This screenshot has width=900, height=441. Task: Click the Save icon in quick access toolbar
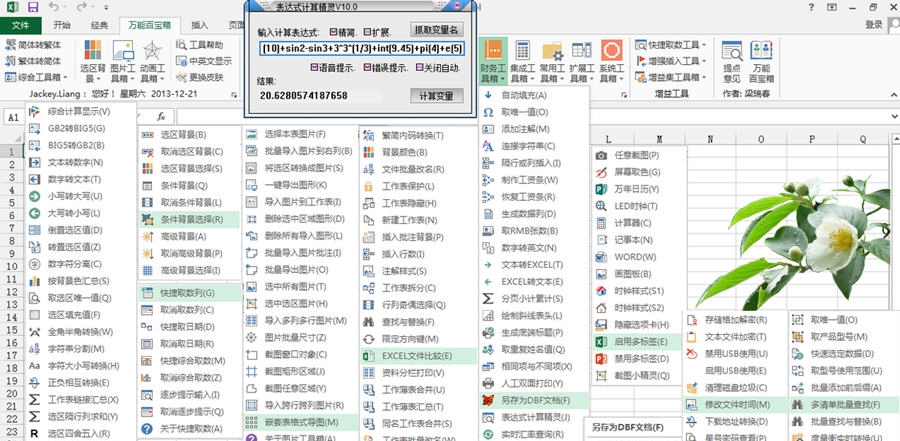pos(33,7)
